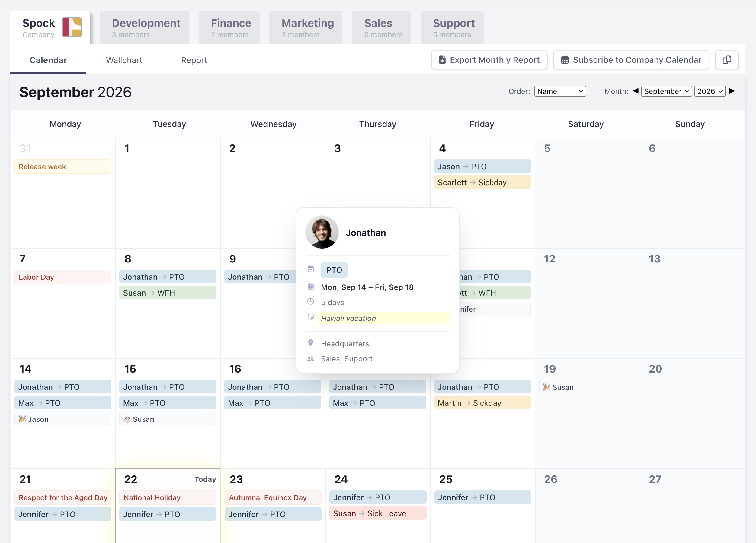Open Susan Sick Leave entry on September 24
The width and height of the screenshot is (756, 543).
378,513
